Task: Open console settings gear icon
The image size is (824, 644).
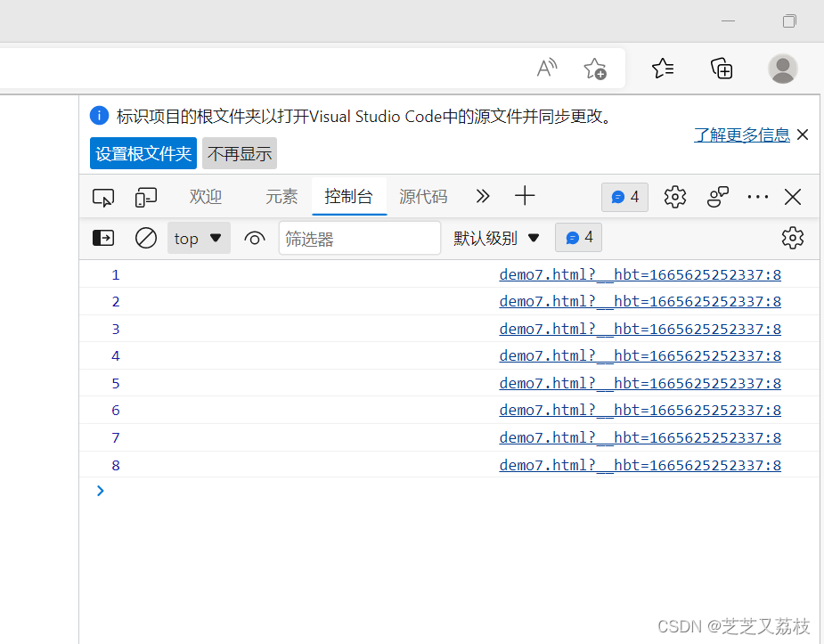Action: coord(792,238)
